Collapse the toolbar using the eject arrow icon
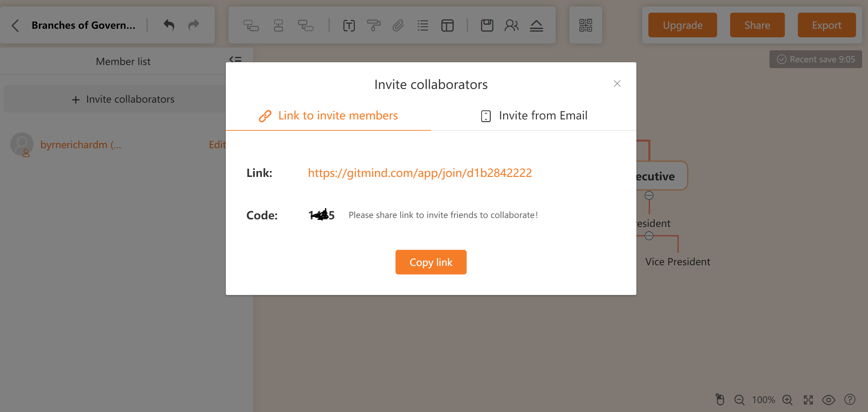Viewport: 868px width, 412px height. [x=536, y=25]
